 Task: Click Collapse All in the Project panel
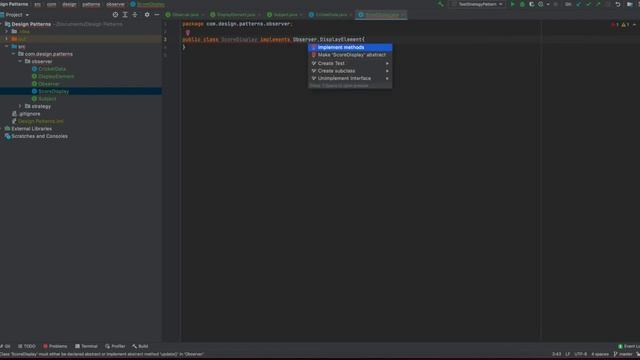[135, 15]
